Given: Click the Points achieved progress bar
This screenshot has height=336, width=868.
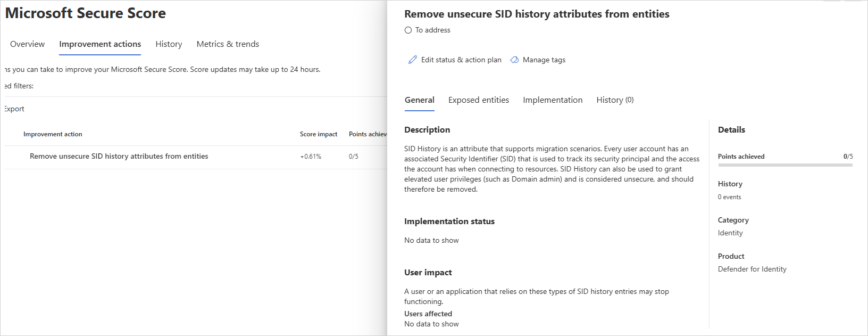Looking at the screenshot, I should (784, 165).
